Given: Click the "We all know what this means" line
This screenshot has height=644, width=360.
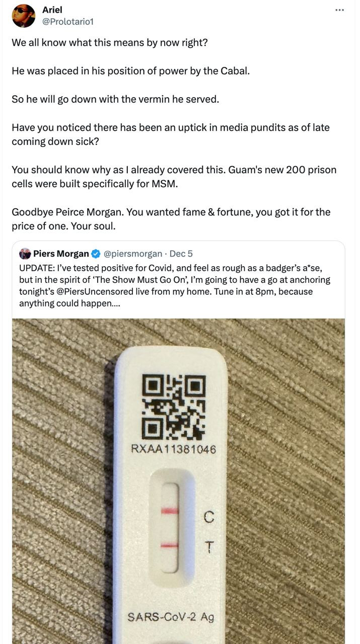Looking at the screenshot, I should coord(110,42).
